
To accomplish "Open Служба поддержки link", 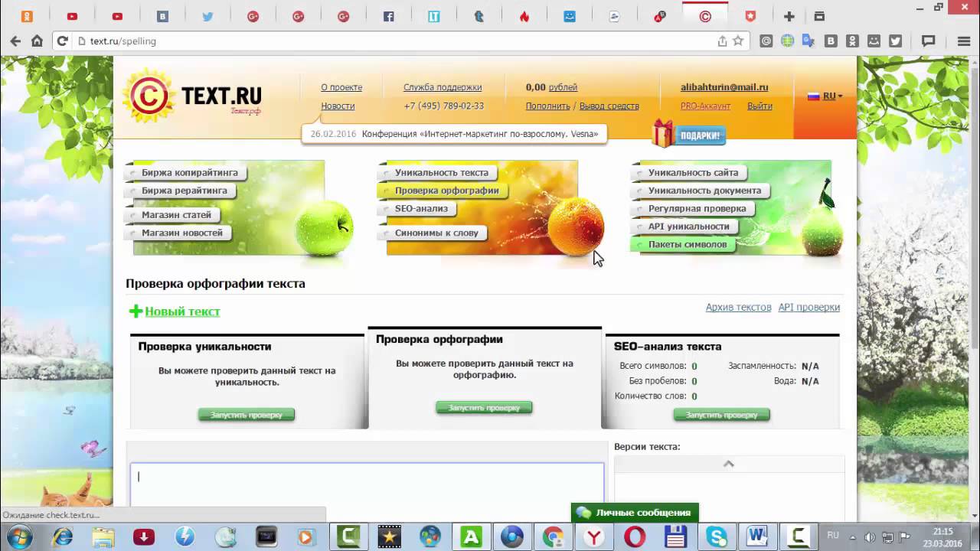I will pos(443,87).
